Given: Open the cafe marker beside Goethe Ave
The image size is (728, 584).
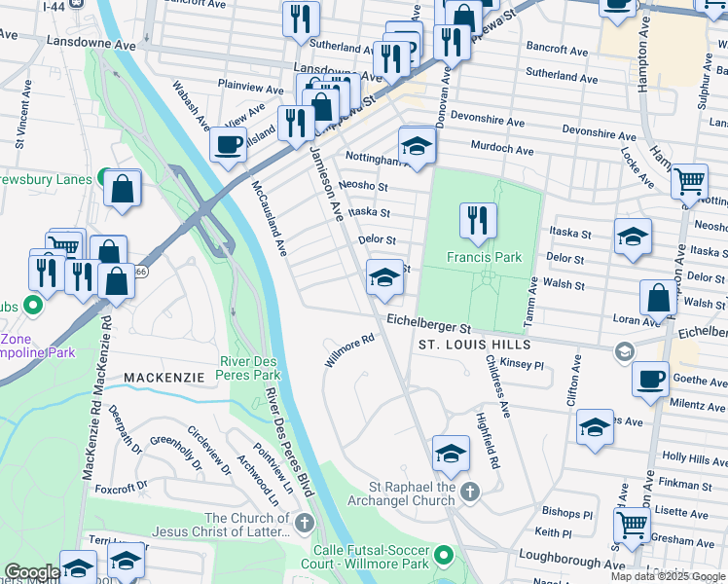Looking at the screenshot, I should [650, 382].
